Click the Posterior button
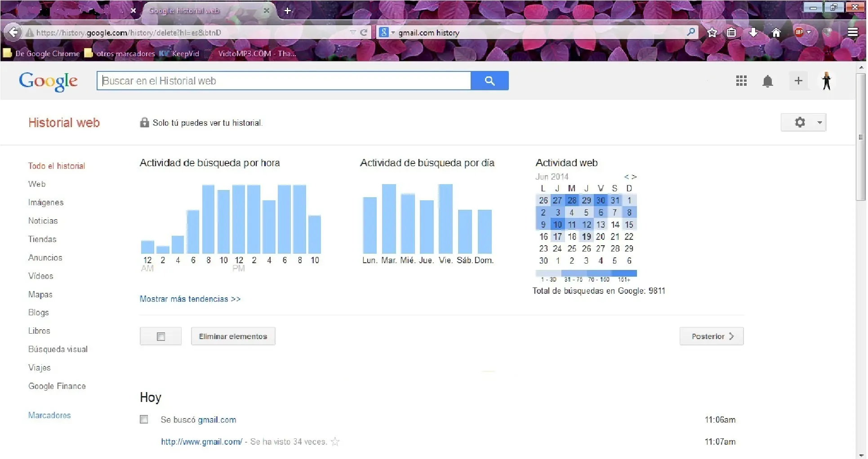 click(712, 336)
